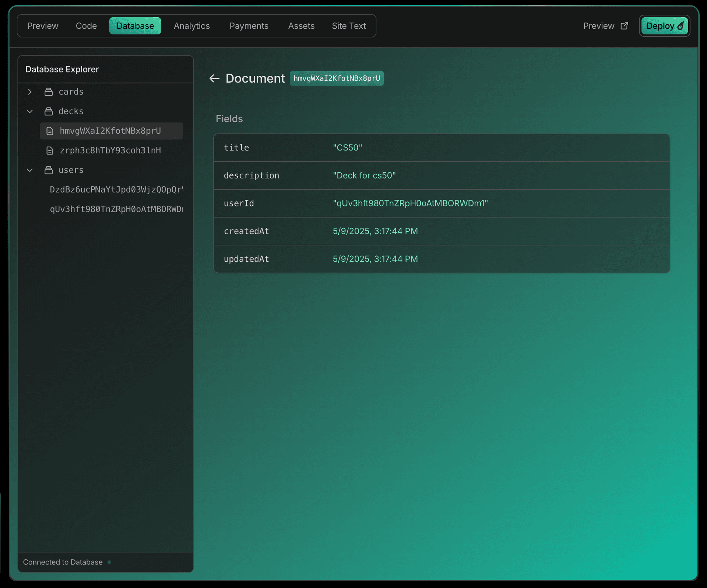Collapse the decks collection chevron
The height and width of the screenshot is (588, 707).
(x=30, y=111)
